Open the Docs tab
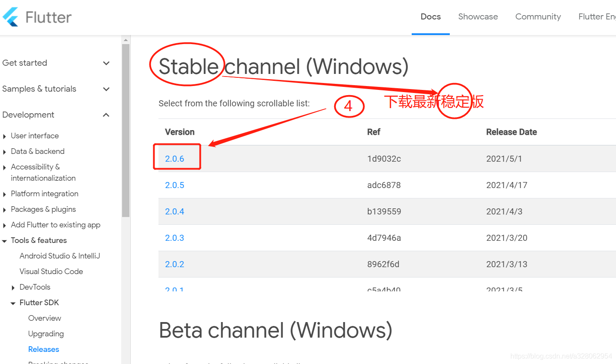The image size is (616, 364). (431, 16)
